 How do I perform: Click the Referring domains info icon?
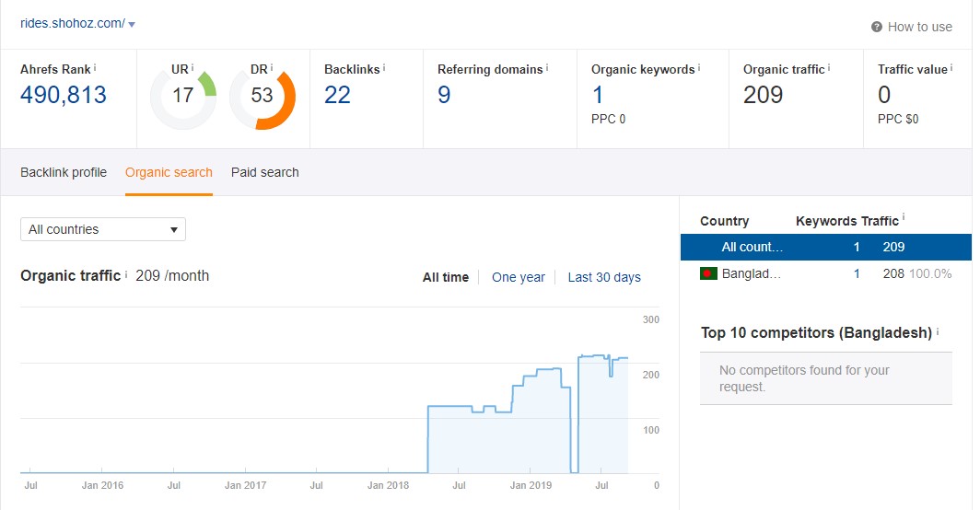point(547,67)
